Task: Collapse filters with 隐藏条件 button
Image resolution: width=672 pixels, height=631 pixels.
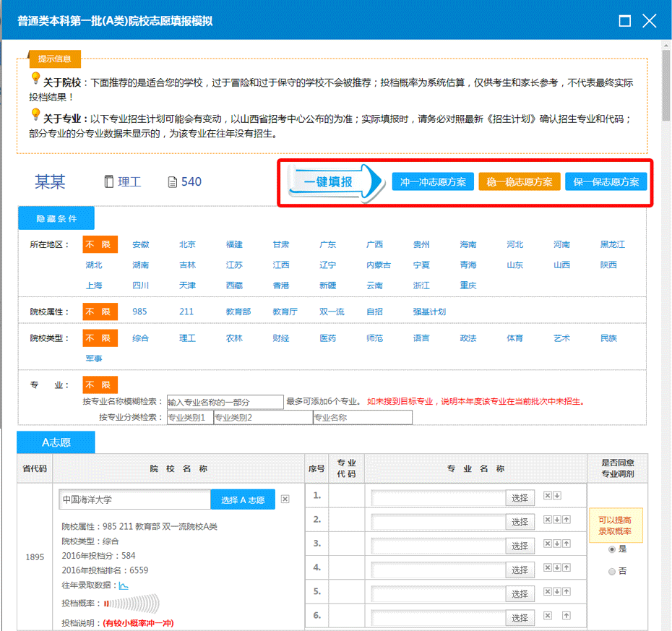Action: click(x=56, y=218)
